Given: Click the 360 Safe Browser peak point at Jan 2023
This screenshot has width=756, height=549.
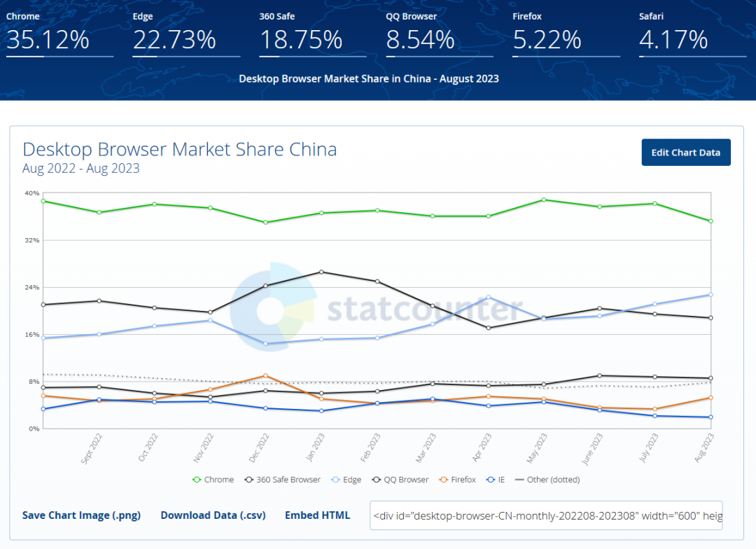Looking at the screenshot, I should (321, 272).
